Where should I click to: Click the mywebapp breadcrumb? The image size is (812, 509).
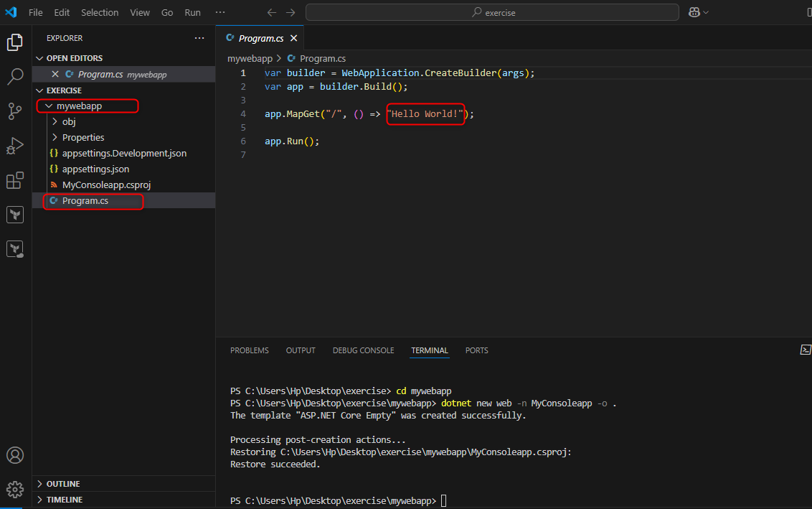pyautogui.click(x=250, y=59)
